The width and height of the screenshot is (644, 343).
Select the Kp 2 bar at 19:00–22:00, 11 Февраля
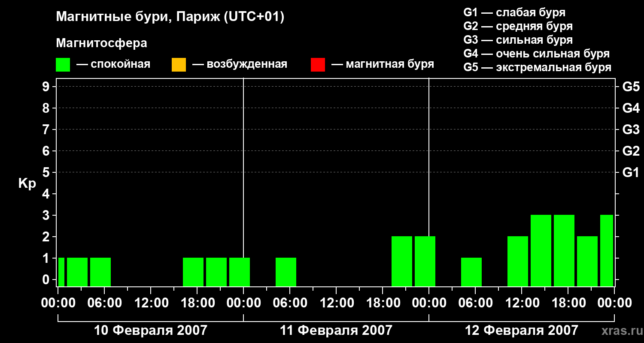click(402, 261)
